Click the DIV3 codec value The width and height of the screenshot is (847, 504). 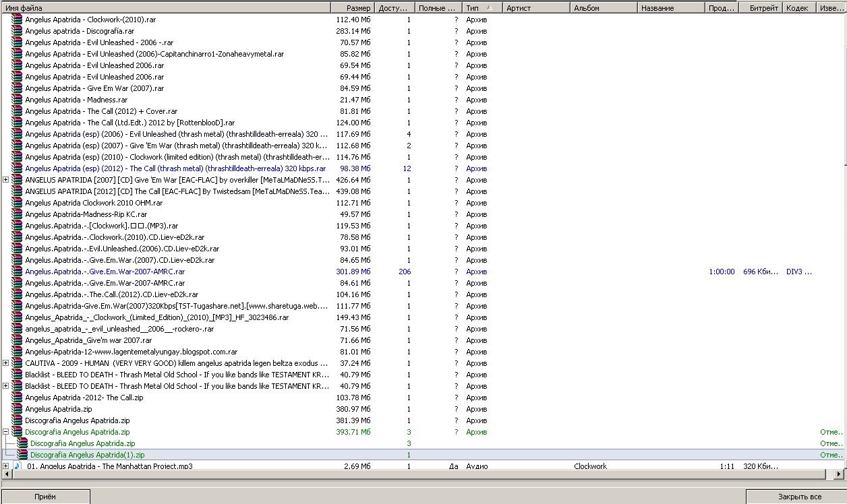point(799,272)
